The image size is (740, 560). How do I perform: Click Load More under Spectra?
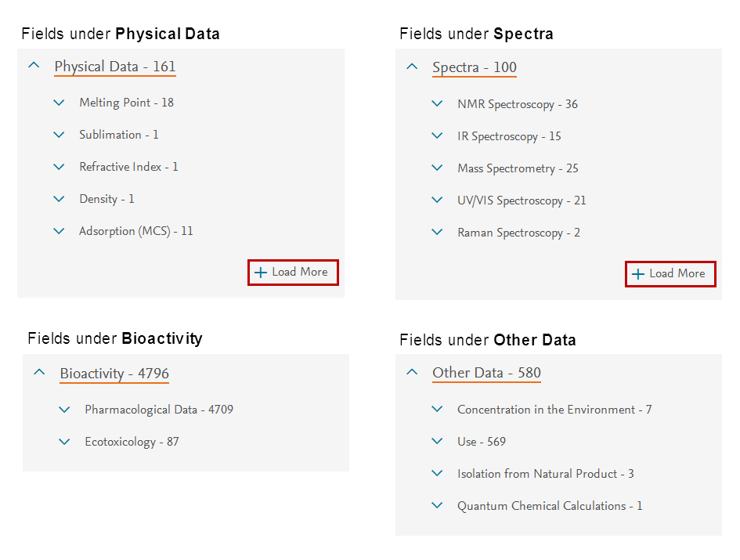[670, 273]
